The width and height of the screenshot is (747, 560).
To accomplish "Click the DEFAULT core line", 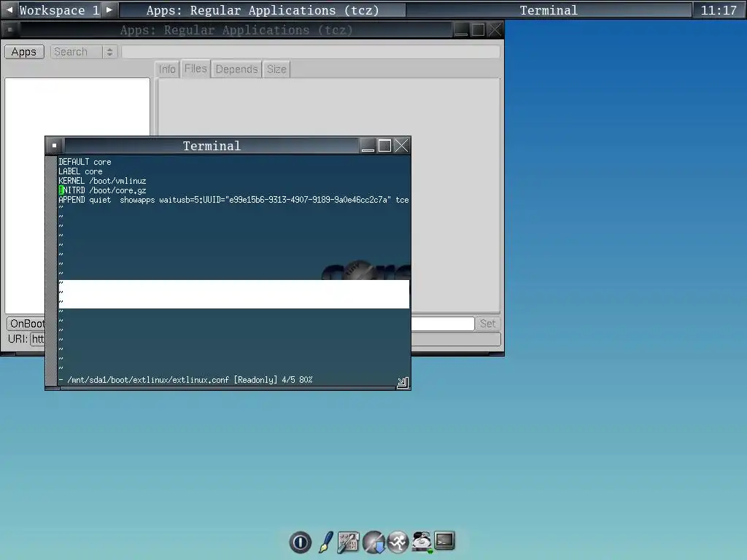I will [85, 162].
